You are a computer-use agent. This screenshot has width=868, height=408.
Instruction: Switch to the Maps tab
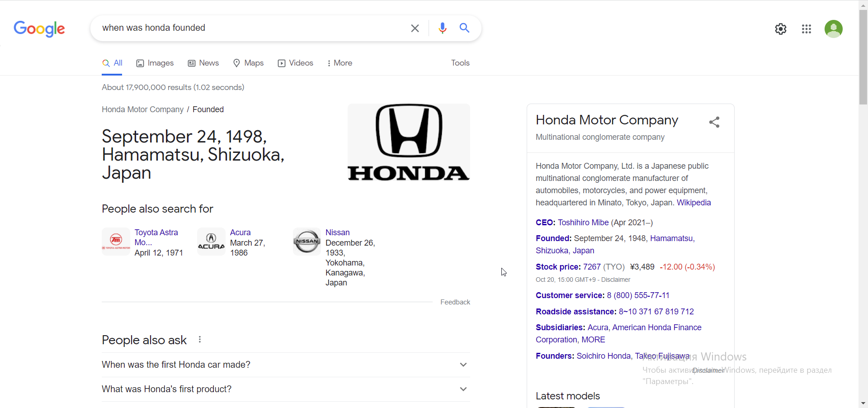248,63
